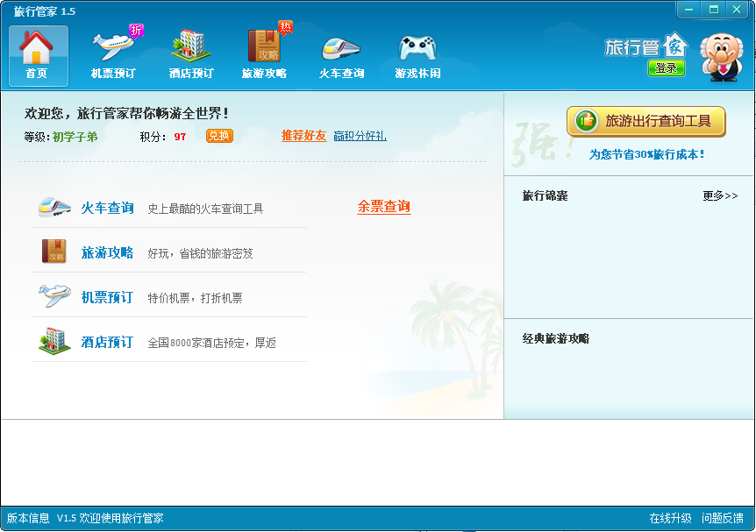Click 旅游出行查询工具 yellow button
Viewport: 756px width, 532px height.
(646, 122)
